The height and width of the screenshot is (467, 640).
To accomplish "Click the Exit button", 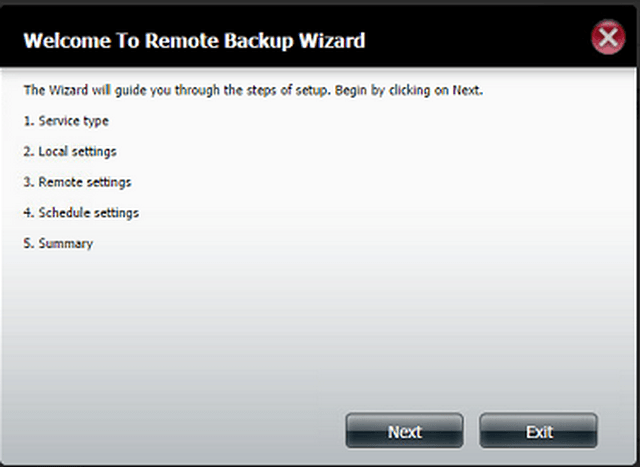I will click(538, 431).
